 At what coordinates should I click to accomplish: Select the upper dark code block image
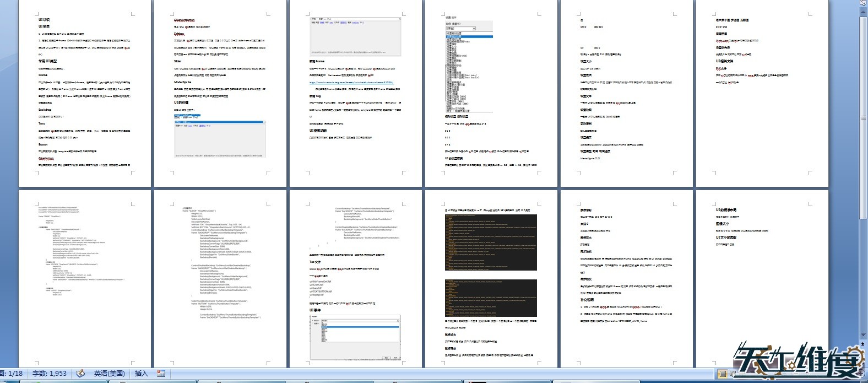[491, 242]
